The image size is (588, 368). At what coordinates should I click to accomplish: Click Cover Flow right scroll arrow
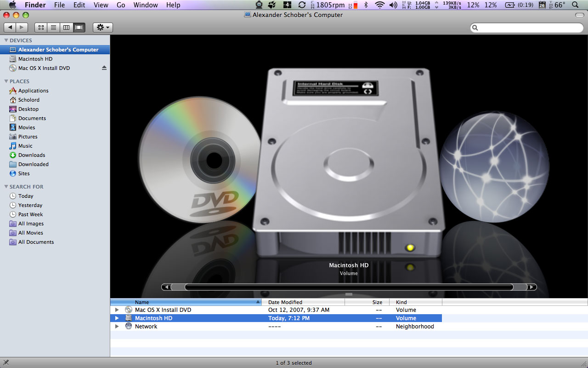531,287
